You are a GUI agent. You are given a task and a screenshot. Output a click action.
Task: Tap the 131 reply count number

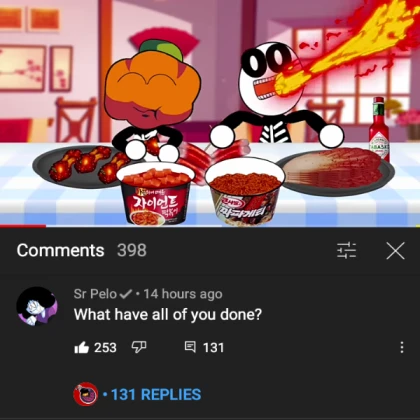click(213, 348)
